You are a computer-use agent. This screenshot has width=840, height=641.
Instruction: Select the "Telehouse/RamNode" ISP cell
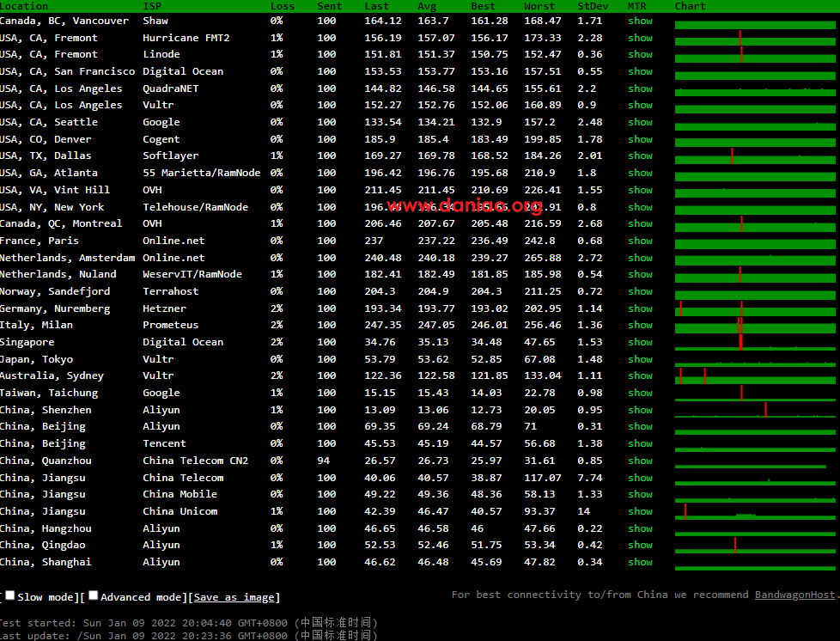coord(196,207)
